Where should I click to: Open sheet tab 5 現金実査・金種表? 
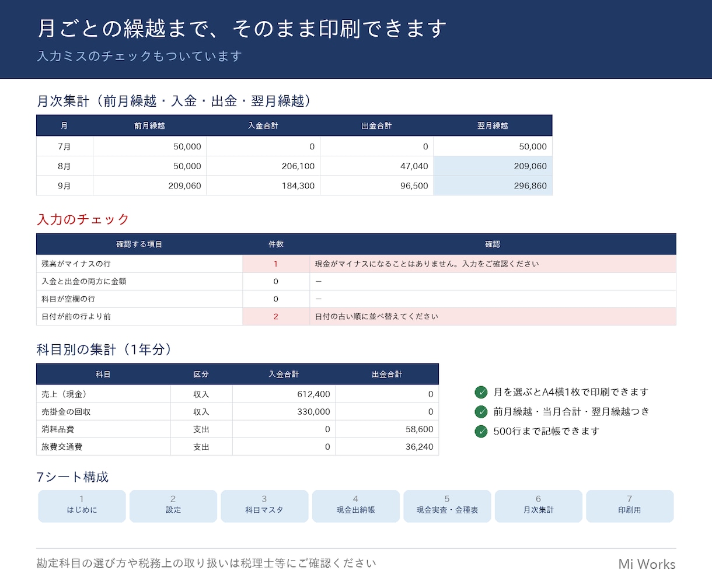[x=447, y=506]
